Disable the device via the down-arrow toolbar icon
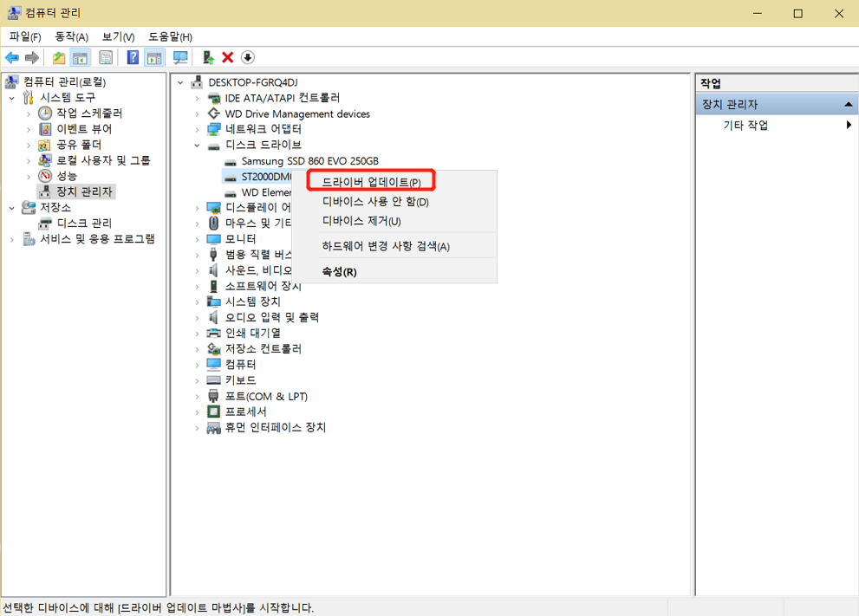This screenshot has width=859, height=616. pyautogui.click(x=251, y=57)
